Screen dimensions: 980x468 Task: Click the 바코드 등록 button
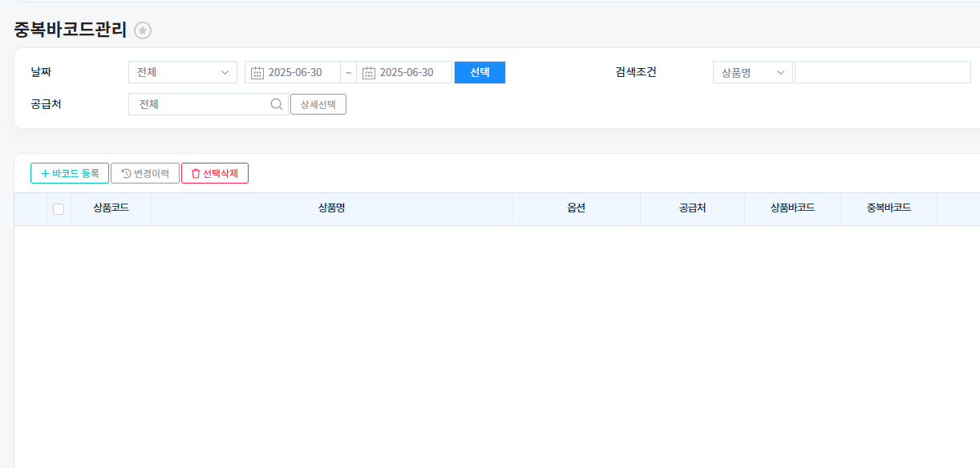[x=70, y=173]
